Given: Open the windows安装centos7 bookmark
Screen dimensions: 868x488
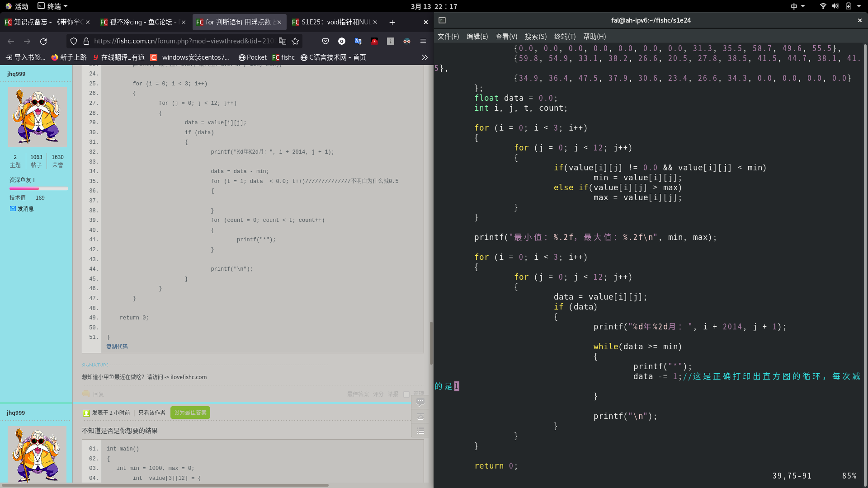Looking at the screenshot, I should click(190, 57).
